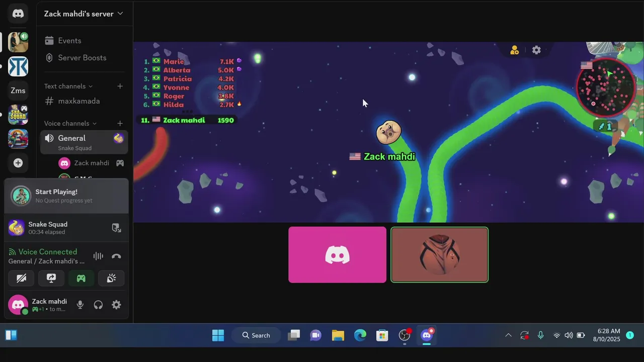
Task: Expand the Zack mahdi's server dropdown
Action: 84,14
